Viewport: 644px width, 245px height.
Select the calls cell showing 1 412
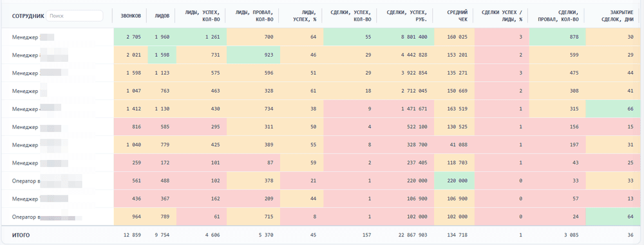[130, 109]
